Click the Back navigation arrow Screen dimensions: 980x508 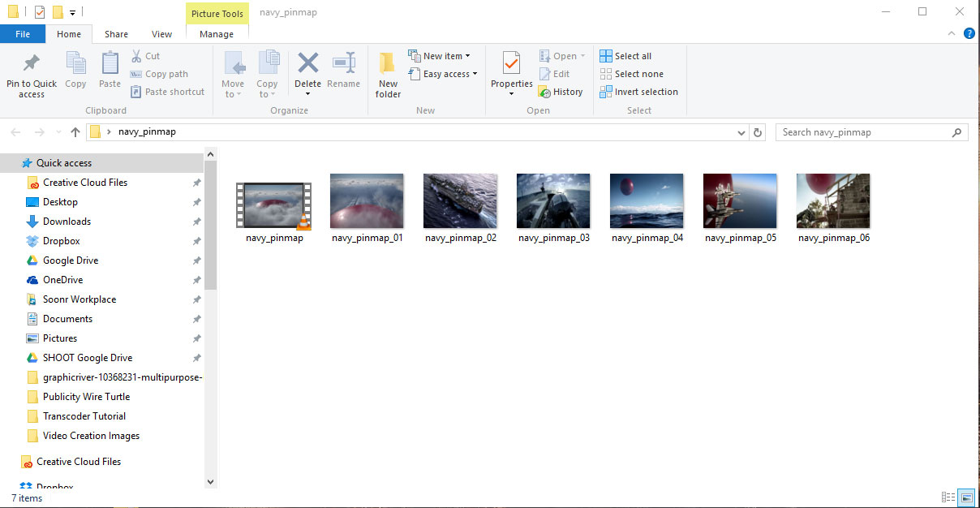tap(16, 132)
